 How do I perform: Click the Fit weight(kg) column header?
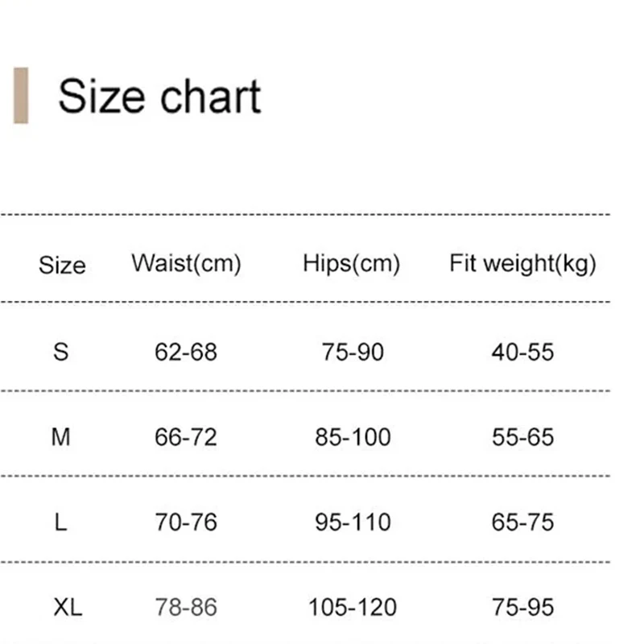click(x=522, y=263)
